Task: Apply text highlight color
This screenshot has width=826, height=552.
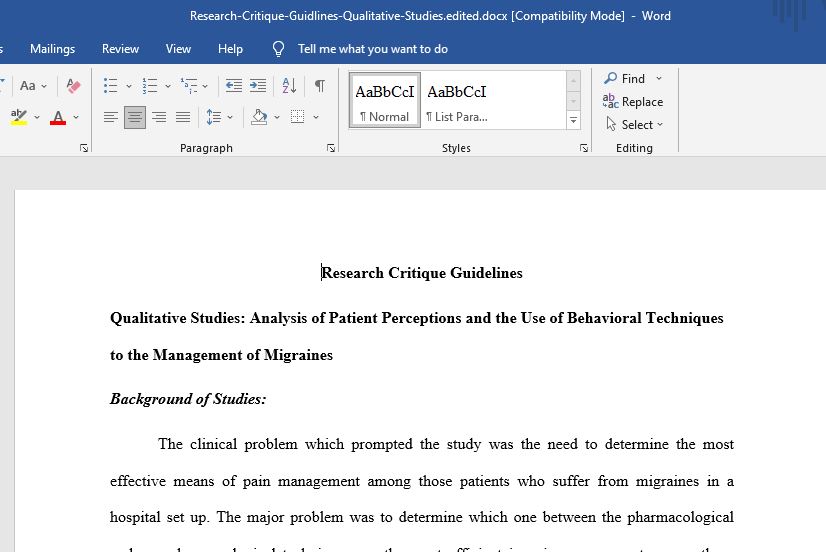Action: [x=18, y=117]
